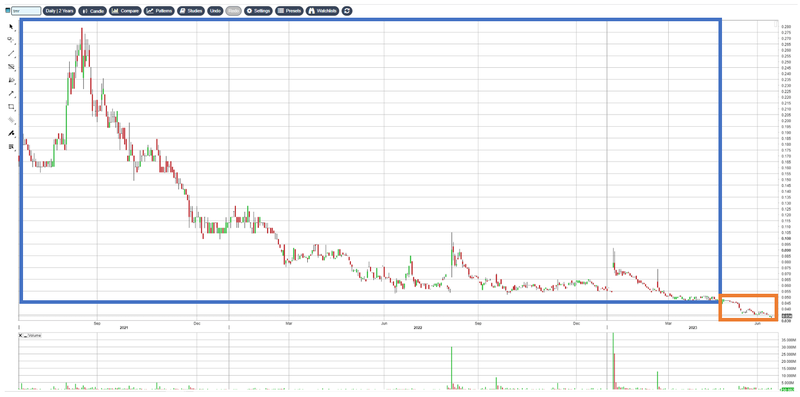Select the paint brush tool

click(11, 133)
